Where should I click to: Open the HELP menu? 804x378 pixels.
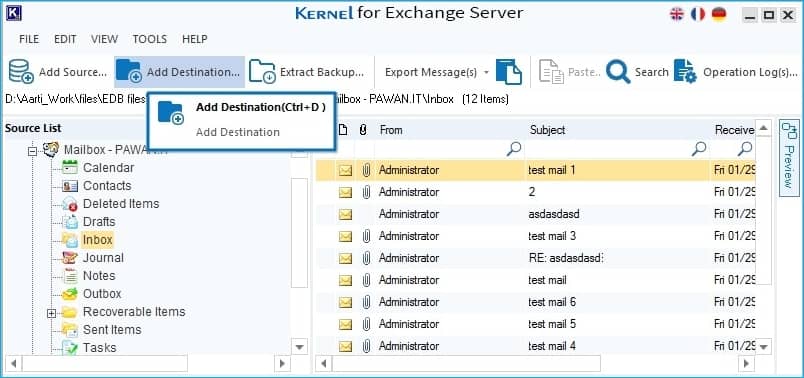[x=195, y=39]
